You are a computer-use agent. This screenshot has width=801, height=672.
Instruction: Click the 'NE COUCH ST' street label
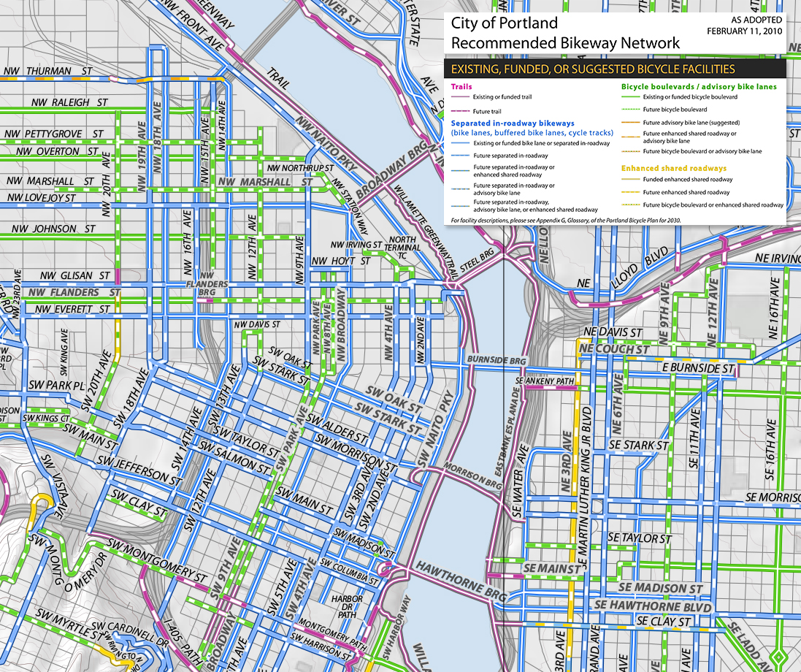[x=613, y=349]
